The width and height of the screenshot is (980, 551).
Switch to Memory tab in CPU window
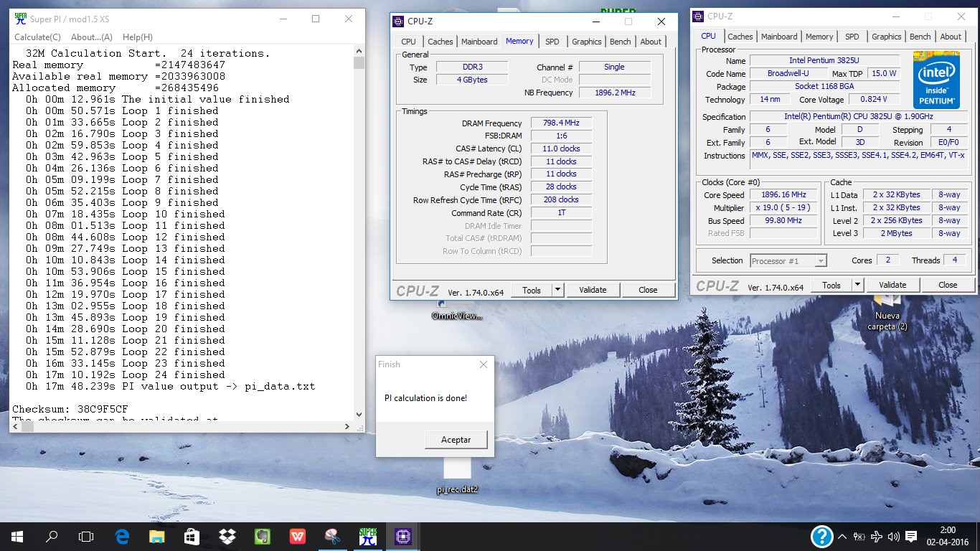coord(819,37)
